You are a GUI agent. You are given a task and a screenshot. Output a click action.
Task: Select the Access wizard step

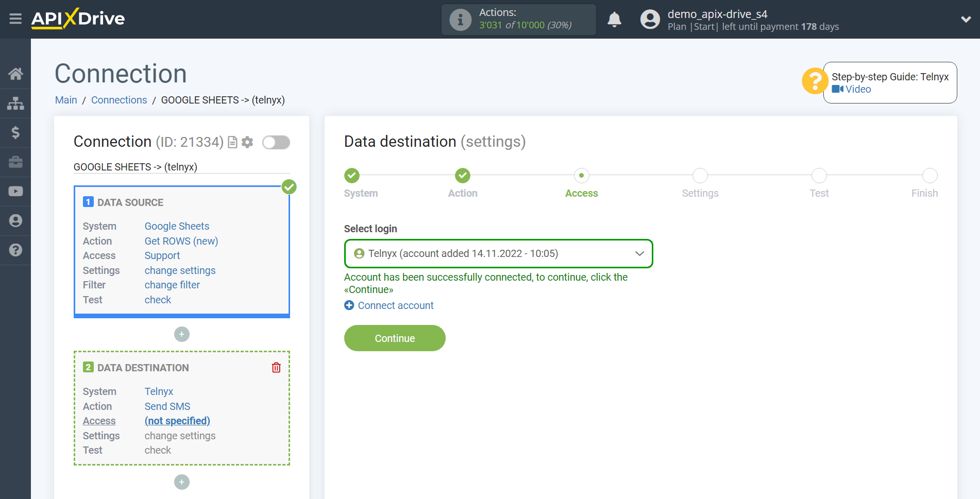(x=582, y=176)
